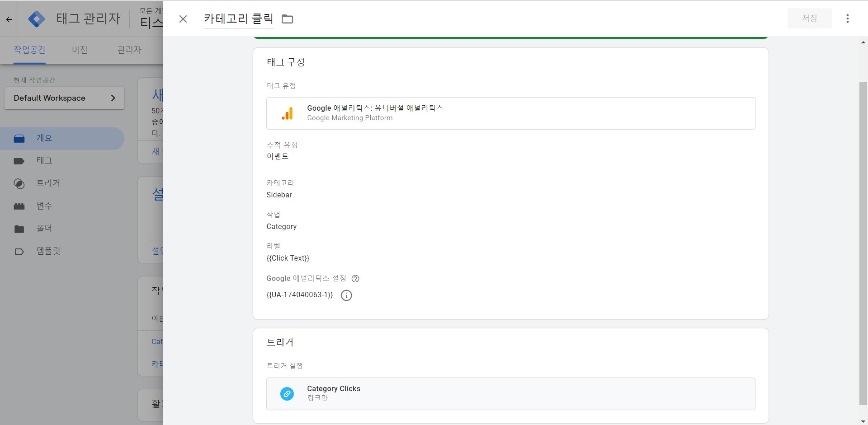Click the Tag Manager diamond logo
Screen dimensions: 868x425
click(37, 19)
